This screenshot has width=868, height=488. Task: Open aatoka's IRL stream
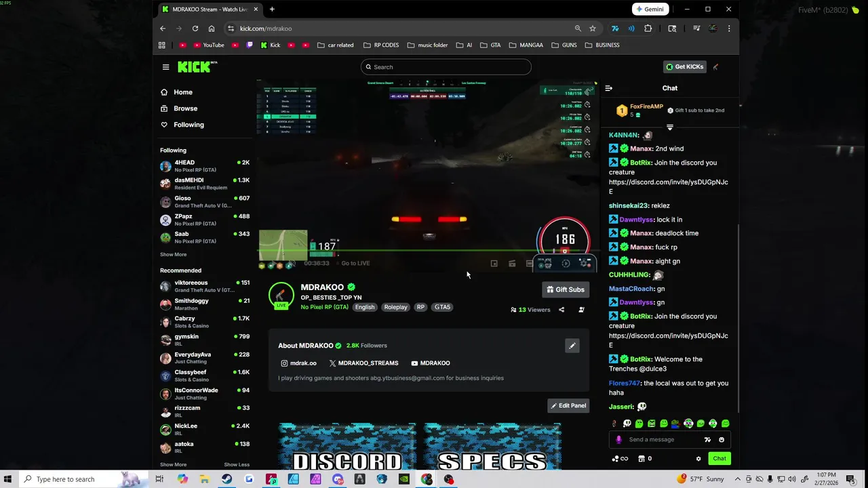click(205, 447)
